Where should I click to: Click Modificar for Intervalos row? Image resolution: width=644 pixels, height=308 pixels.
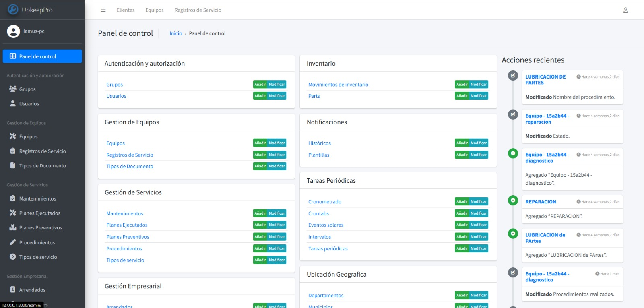(479, 237)
